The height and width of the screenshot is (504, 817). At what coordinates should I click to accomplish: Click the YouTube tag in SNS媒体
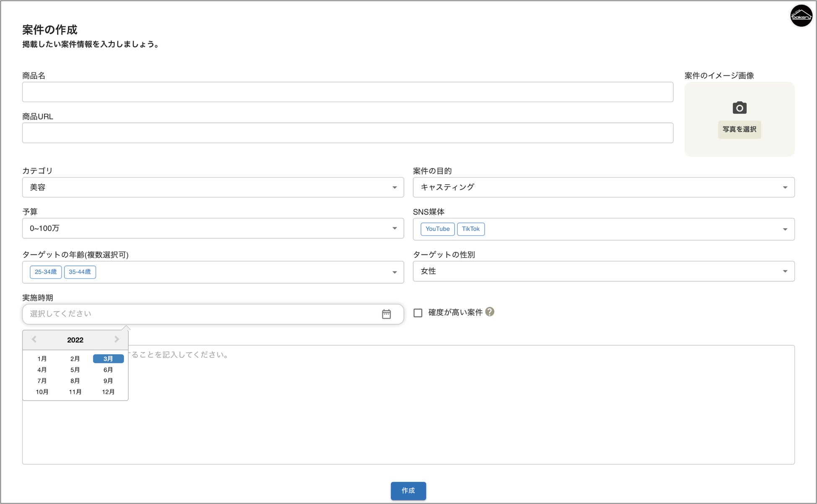pyautogui.click(x=437, y=229)
